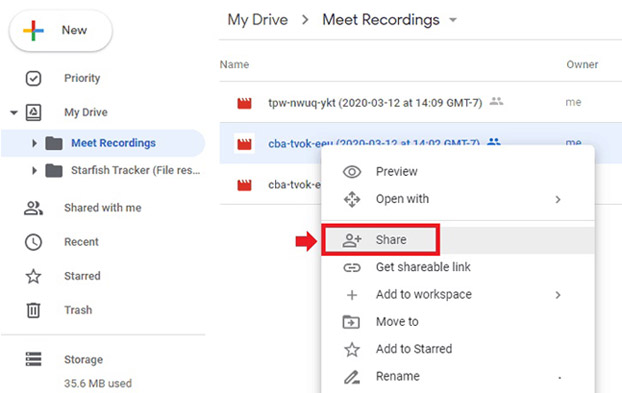The height and width of the screenshot is (393, 622).
Task: Open the Priority section checkmark icon
Action: pos(33,78)
